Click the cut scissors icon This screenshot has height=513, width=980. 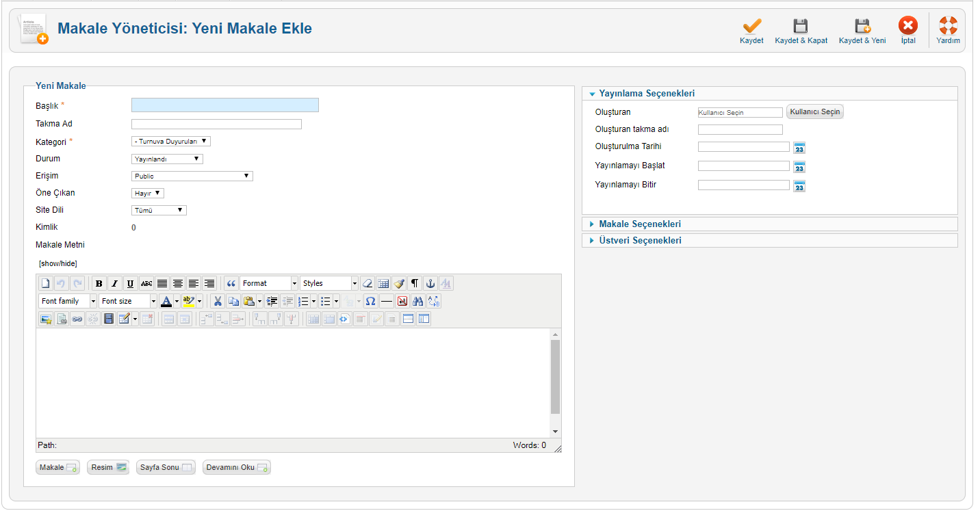coord(218,302)
